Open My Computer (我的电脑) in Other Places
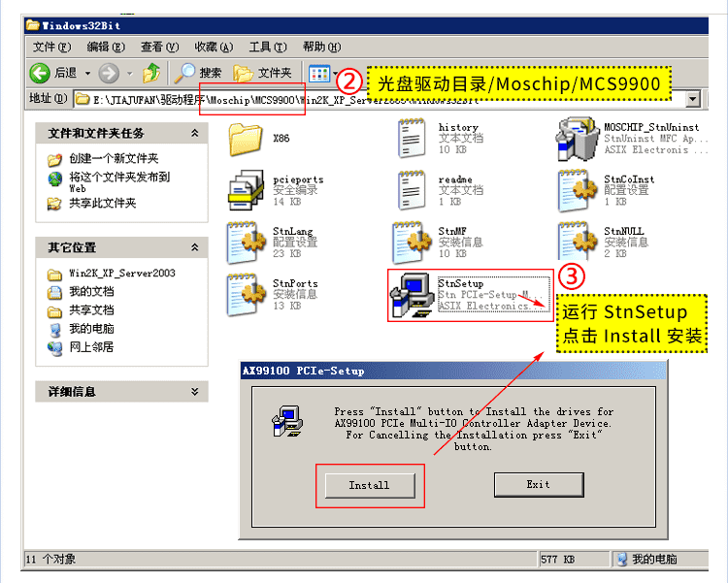Viewport: 728px width, 583px height. (81, 329)
